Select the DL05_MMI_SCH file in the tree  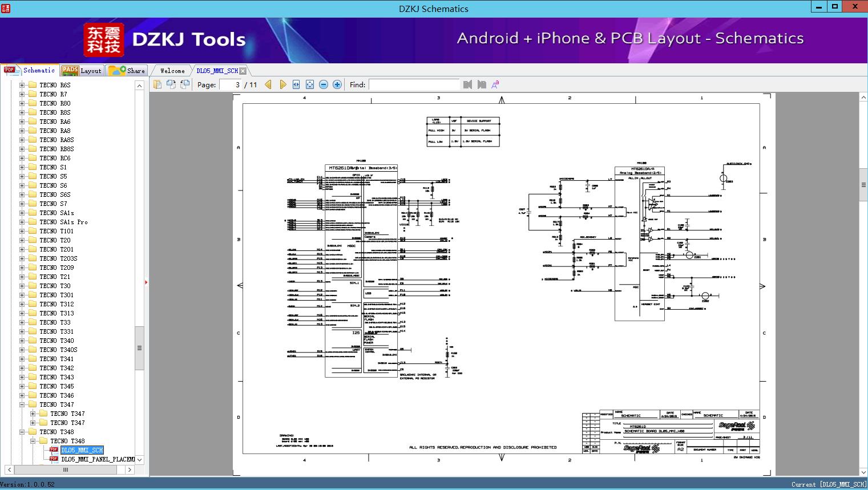pyautogui.click(x=82, y=450)
